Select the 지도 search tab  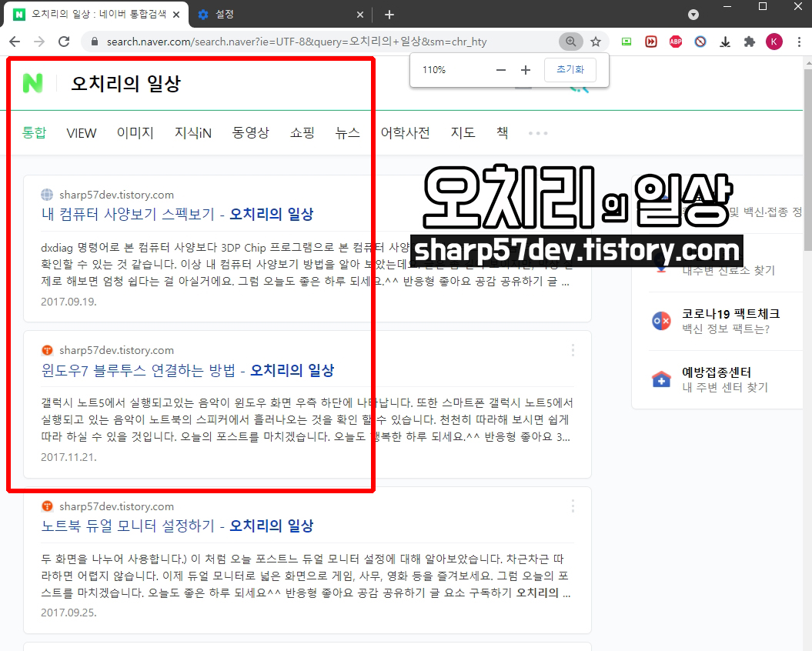point(463,132)
